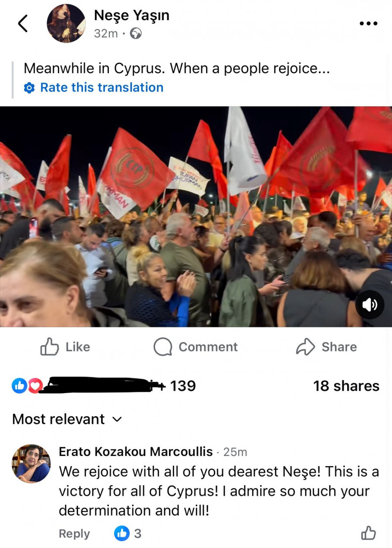Image resolution: width=392 pixels, height=548 pixels.
Task: Play the rally video with red flags
Action: 196,217
